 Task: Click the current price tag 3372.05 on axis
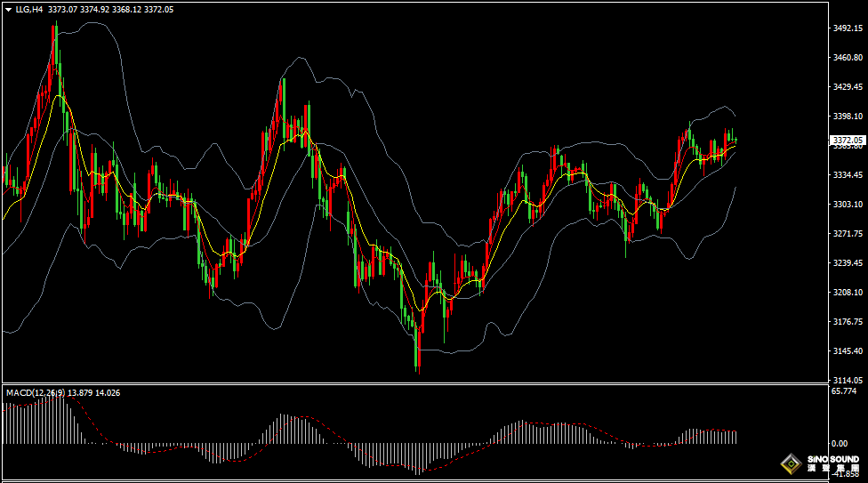click(x=848, y=141)
